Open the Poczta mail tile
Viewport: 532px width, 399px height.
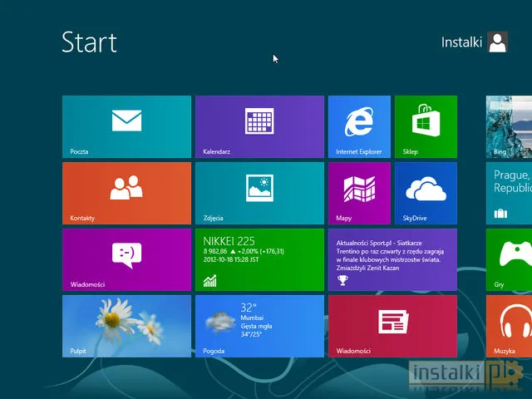click(126, 126)
